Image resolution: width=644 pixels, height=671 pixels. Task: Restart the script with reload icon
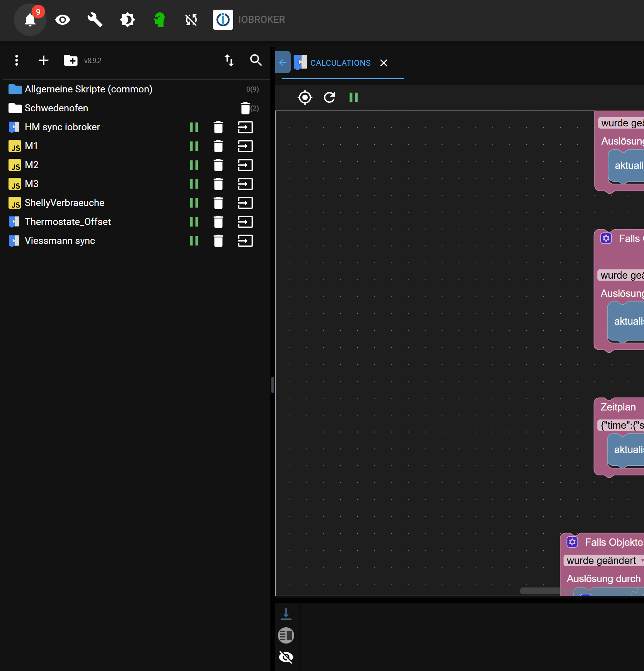[329, 97]
